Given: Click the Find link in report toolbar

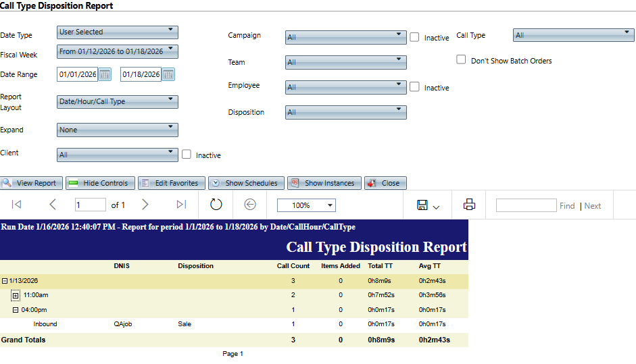Looking at the screenshot, I should pyautogui.click(x=567, y=206).
